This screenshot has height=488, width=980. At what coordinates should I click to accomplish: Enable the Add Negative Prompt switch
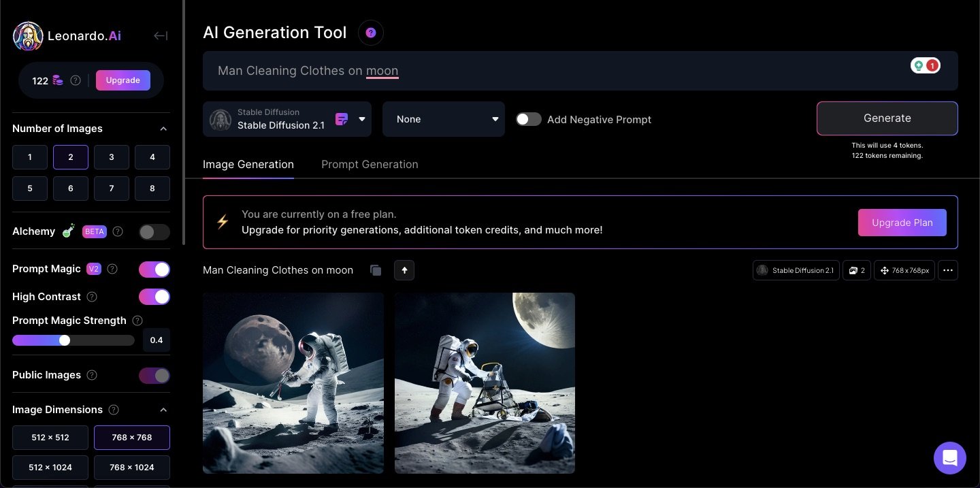pyautogui.click(x=529, y=119)
